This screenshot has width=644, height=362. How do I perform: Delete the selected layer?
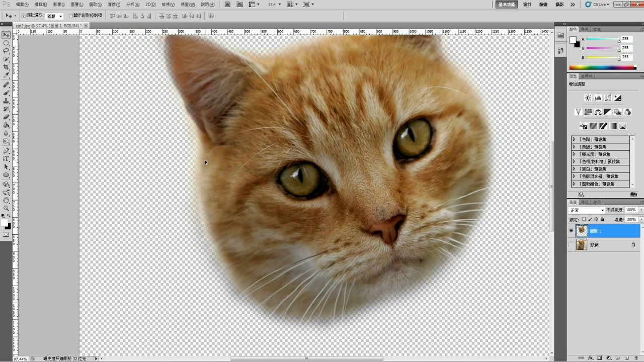(636, 358)
